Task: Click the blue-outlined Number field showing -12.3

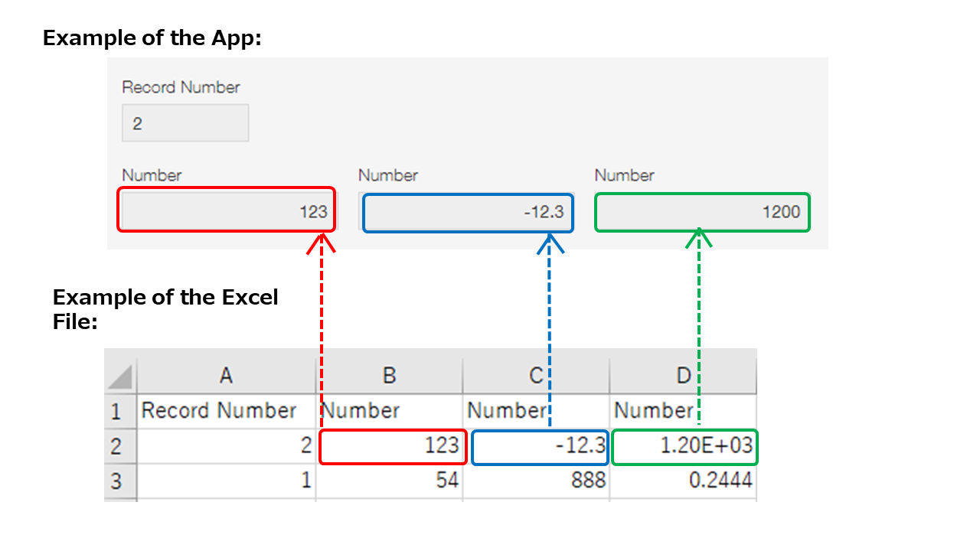Action: (x=468, y=213)
